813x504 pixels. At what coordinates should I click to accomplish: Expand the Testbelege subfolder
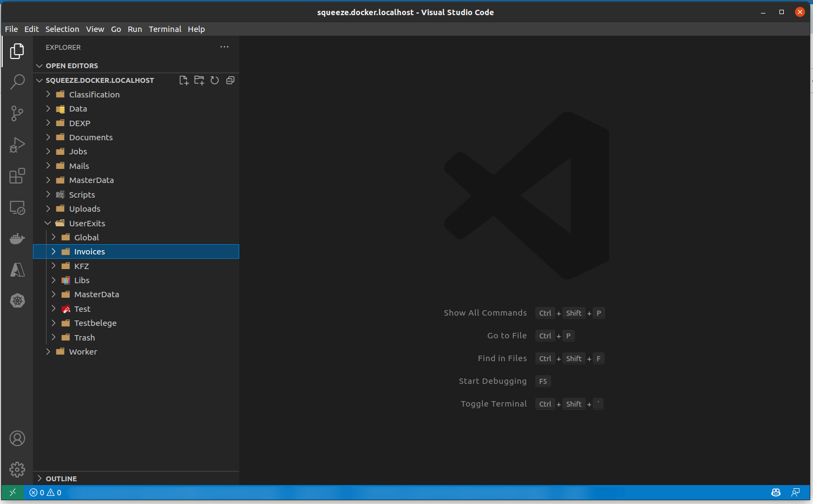tap(136, 323)
